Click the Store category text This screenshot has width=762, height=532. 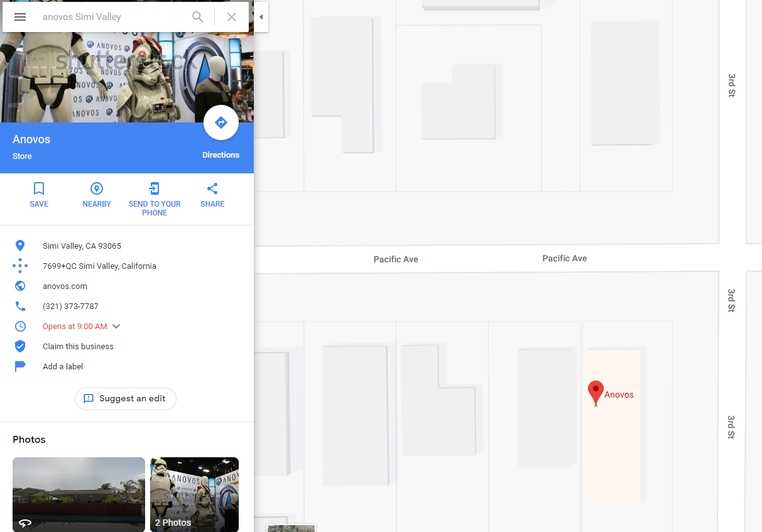tap(22, 156)
